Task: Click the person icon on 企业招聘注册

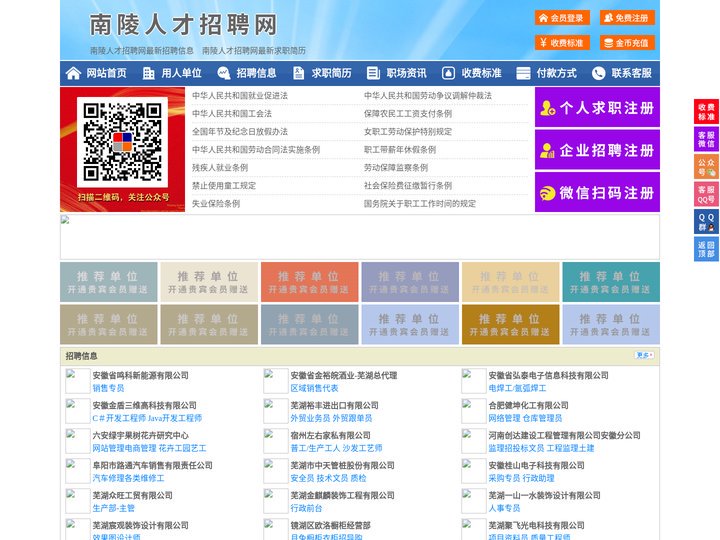Action: (547, 150)
